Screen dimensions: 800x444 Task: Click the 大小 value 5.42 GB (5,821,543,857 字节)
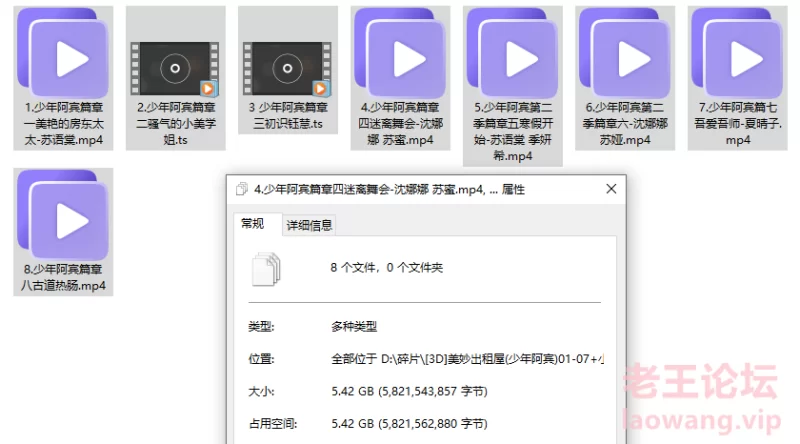(409, 391)
